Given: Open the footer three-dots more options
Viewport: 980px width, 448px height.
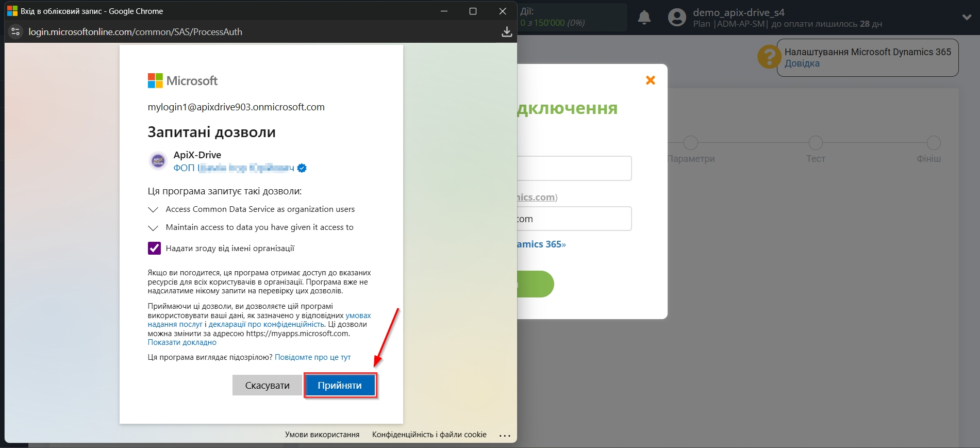Looking at the screenshot, I should (505, 436).
